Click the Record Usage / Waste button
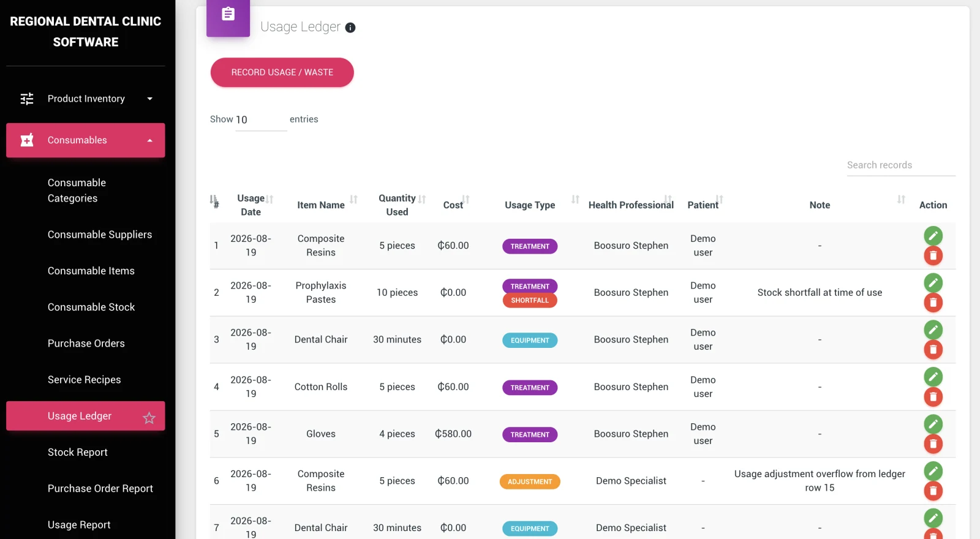The width and height of the screenshot is (980, 539). tap(282, 72)
